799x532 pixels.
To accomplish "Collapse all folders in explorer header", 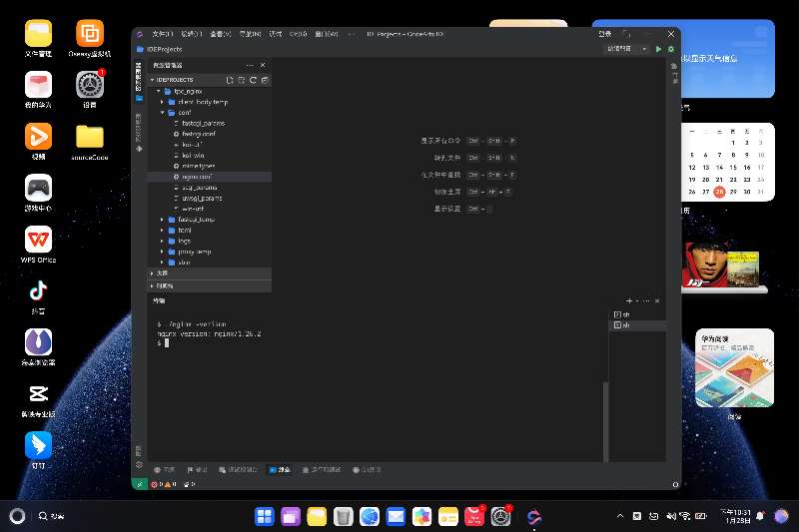I will [265, 80].
